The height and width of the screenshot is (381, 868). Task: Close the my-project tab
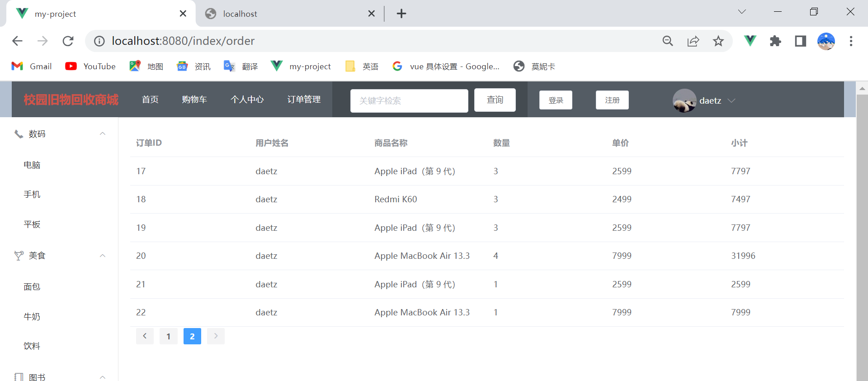point(183,14)
